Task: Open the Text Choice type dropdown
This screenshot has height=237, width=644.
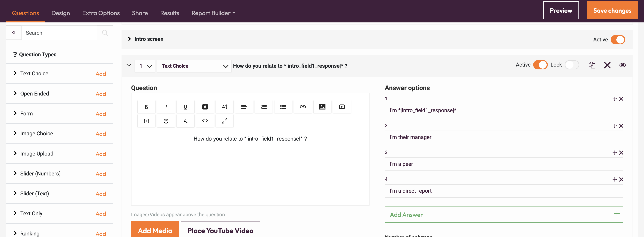Action: 194,66
